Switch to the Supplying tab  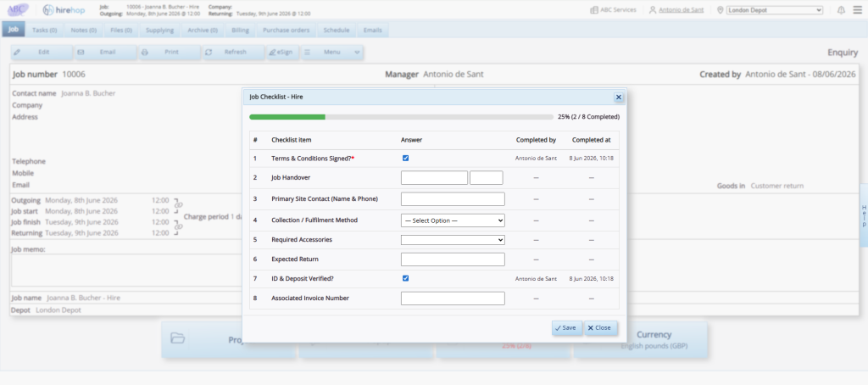click(159, 30)
